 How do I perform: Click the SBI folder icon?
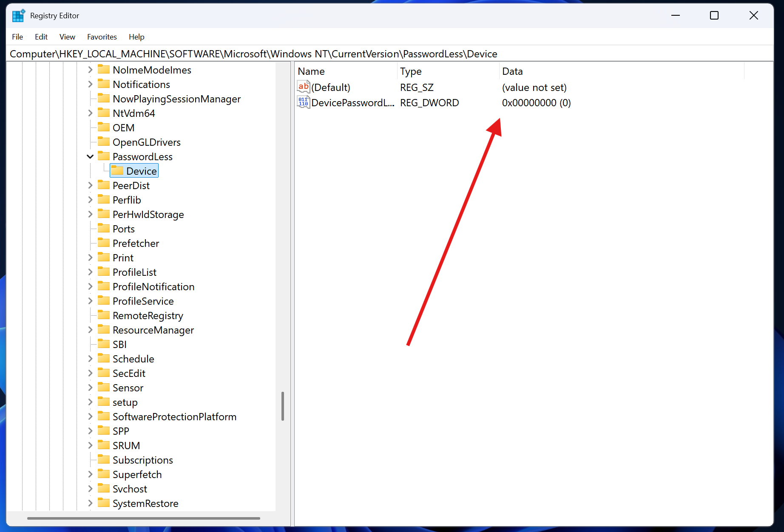104,344
